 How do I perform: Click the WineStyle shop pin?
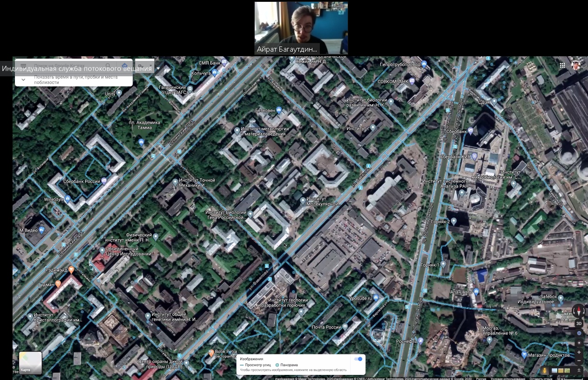(68, 199)
